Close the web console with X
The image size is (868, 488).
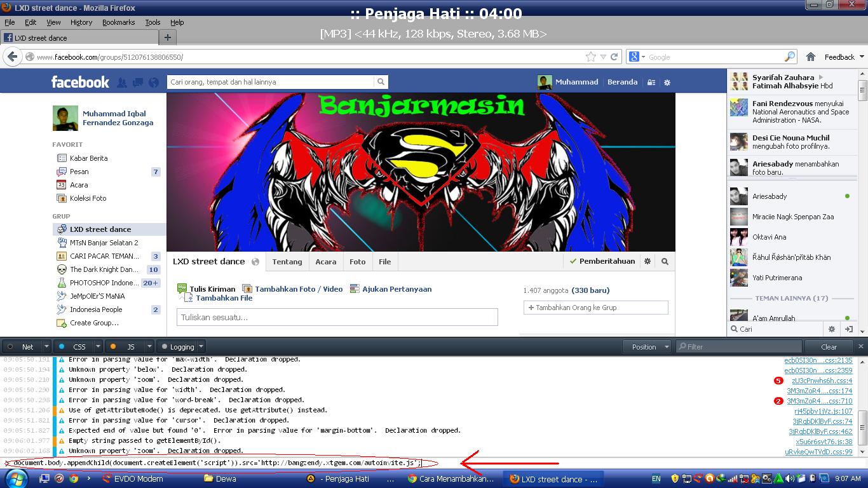tap(861, 346)
